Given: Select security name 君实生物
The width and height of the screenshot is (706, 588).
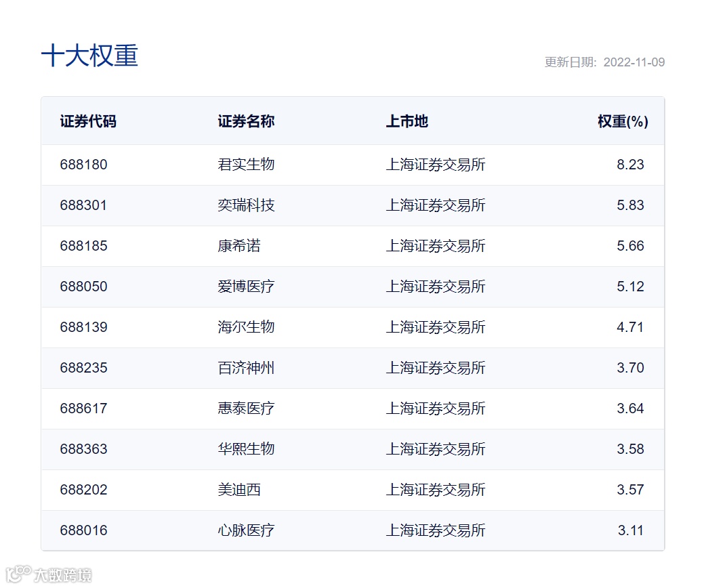Looking at the screenshot, I should (x=247, y=165).
